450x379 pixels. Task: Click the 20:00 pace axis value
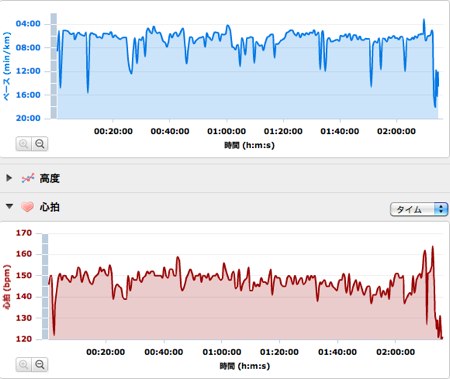28,118
